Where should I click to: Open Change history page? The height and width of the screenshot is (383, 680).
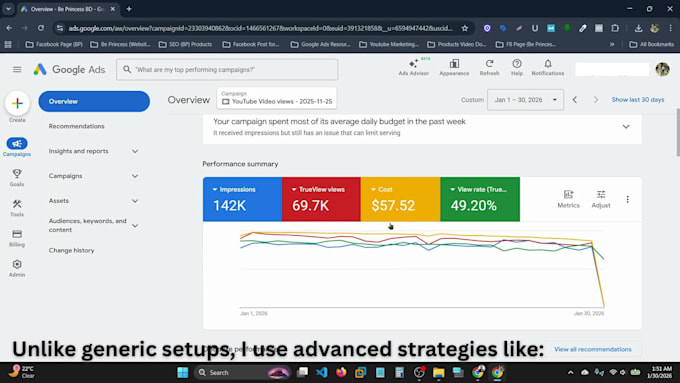(71, 250)
